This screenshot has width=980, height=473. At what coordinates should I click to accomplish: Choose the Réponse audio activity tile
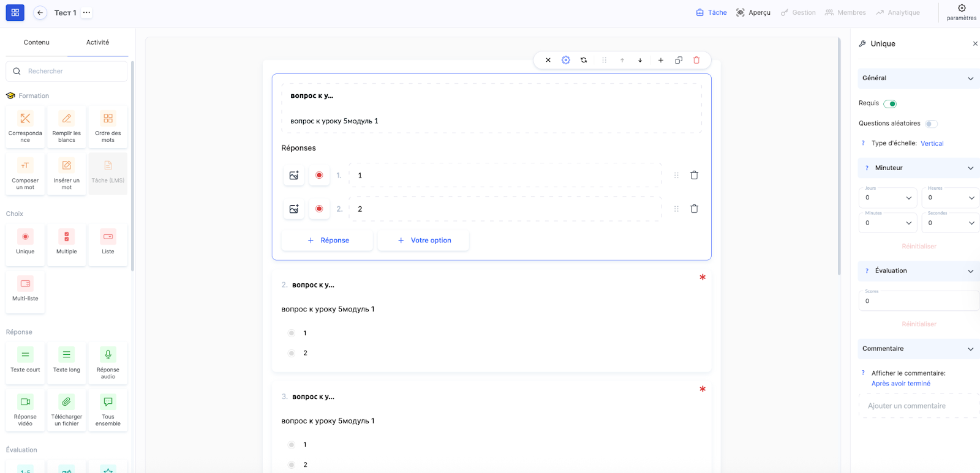click(x=108, y=363)
